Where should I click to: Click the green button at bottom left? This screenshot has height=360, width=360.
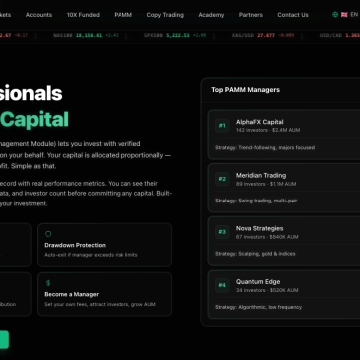tap(4, 339)
